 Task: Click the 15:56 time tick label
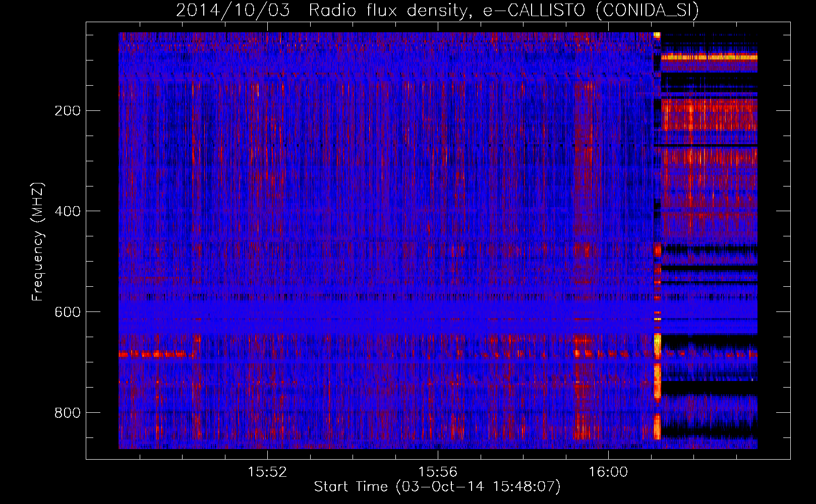pos(438,472)
